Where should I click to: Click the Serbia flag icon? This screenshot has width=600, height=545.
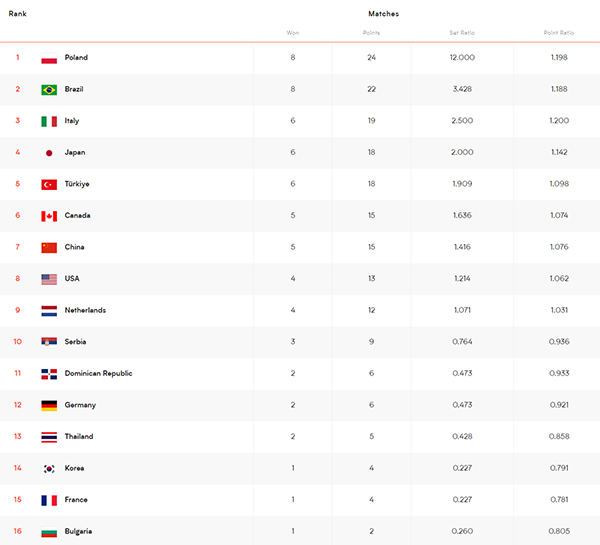[49, 341]
